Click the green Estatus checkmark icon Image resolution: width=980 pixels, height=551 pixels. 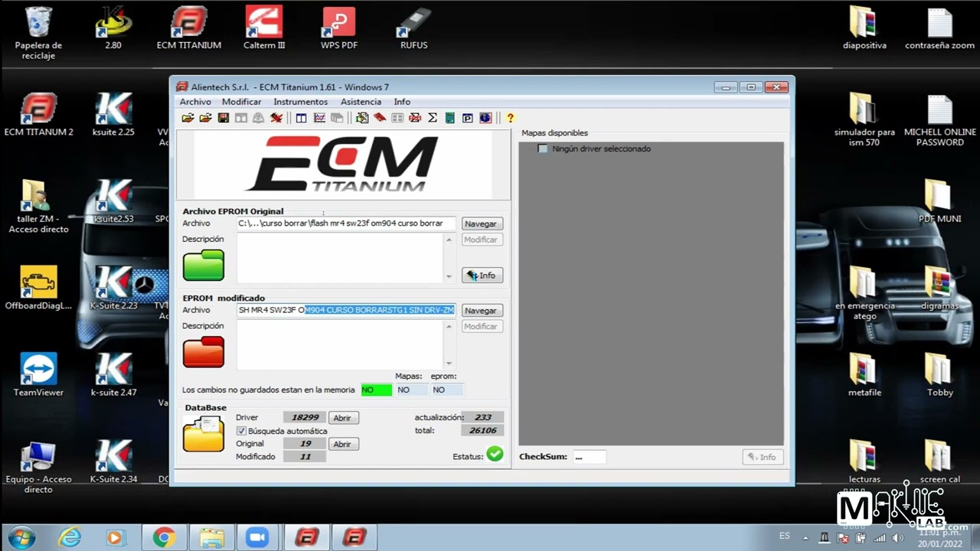(495, 454)
